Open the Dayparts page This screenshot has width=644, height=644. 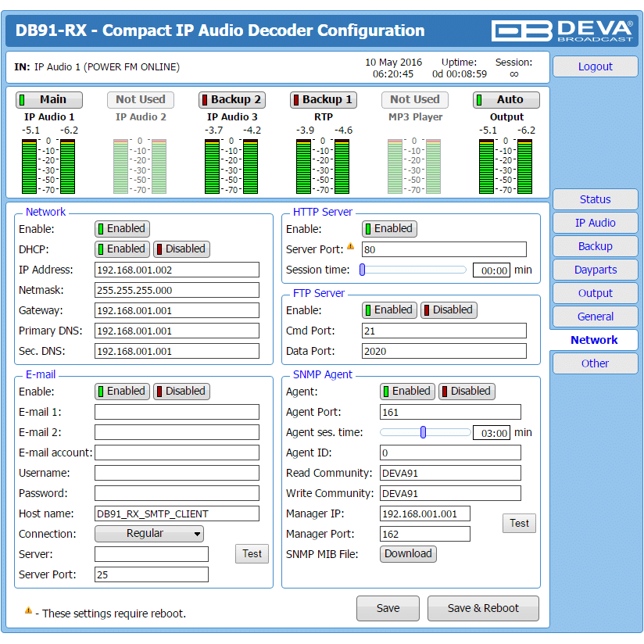click(595, 270)
